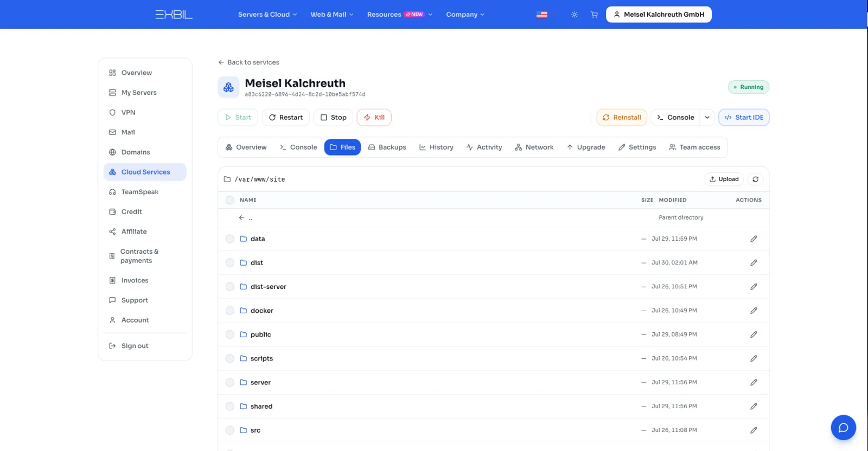868x451 pixels.
Task: Click the folder icon next to /var/www/site
Action: pos(227,179)
